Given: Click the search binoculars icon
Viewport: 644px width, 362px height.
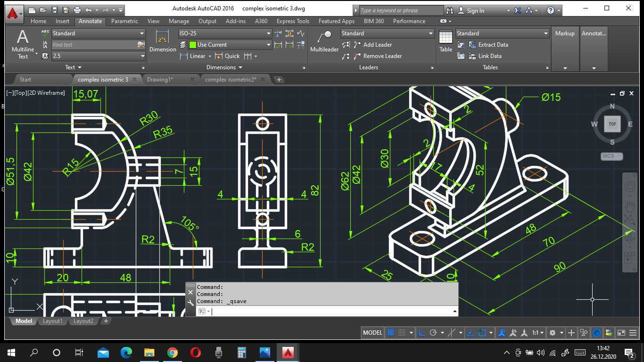Looking at the screenshot, I should 449,10.
